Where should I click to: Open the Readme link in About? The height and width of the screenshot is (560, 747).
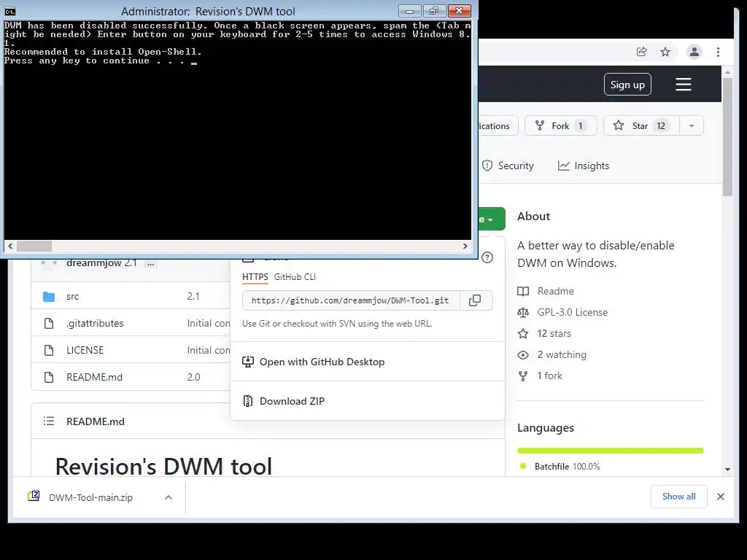555,291
